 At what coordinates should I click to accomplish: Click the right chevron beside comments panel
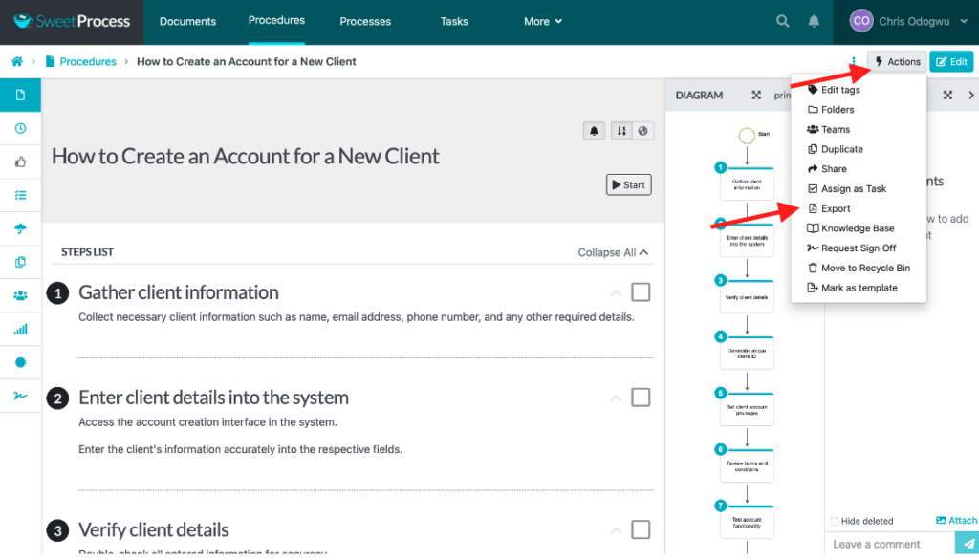971,95
